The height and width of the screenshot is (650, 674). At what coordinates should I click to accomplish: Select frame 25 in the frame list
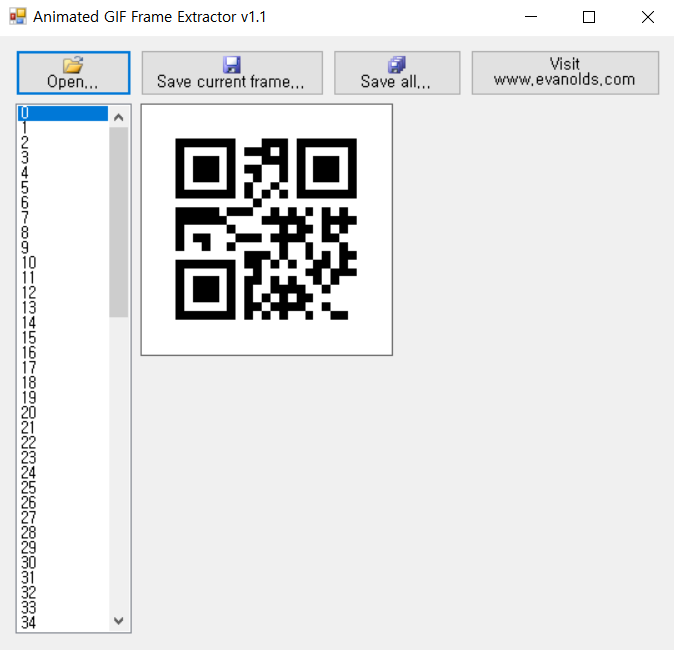[63, 488]
